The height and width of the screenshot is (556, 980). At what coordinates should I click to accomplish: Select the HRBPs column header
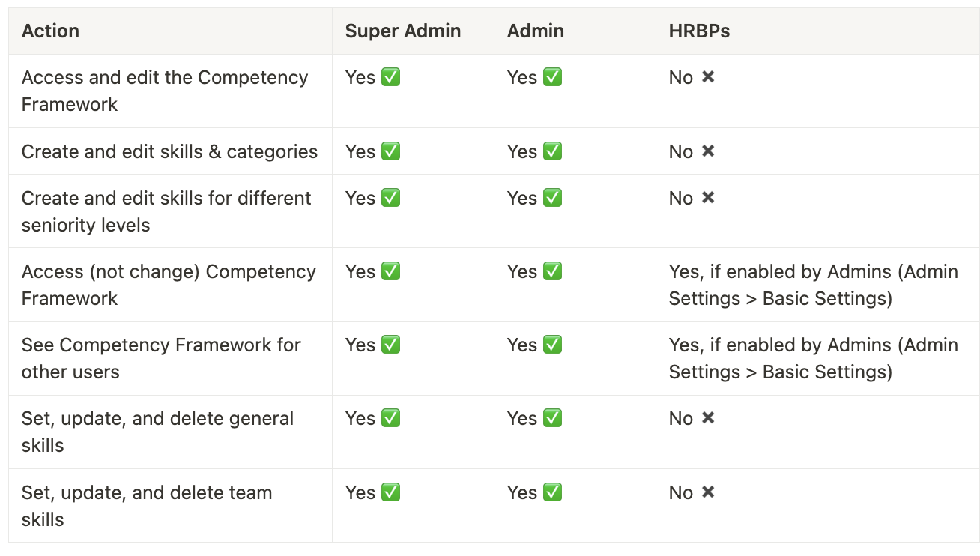click(699, 31)
